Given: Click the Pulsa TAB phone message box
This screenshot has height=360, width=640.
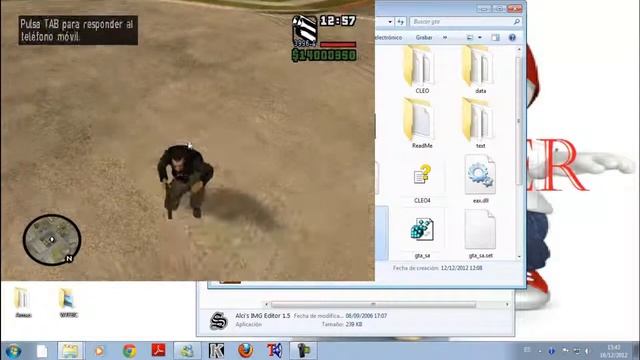Looking at the screenshot, I should coord(78,30).
